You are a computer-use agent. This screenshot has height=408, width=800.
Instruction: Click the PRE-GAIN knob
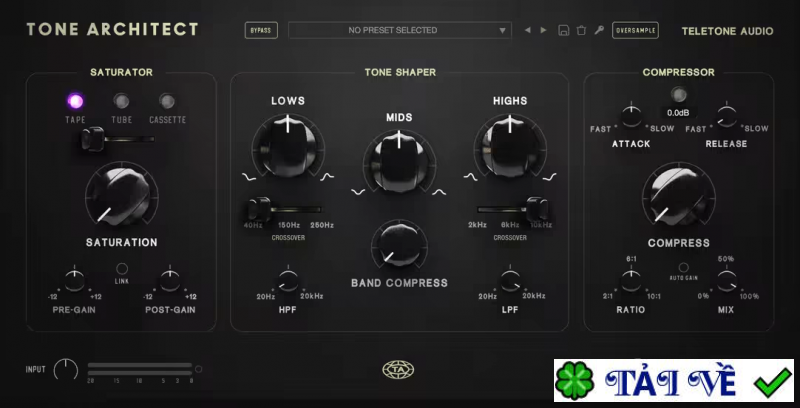pos(74,280)
